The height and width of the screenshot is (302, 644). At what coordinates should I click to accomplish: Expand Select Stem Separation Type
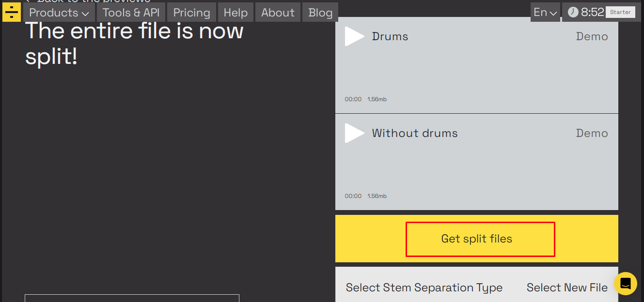(424, 287)
